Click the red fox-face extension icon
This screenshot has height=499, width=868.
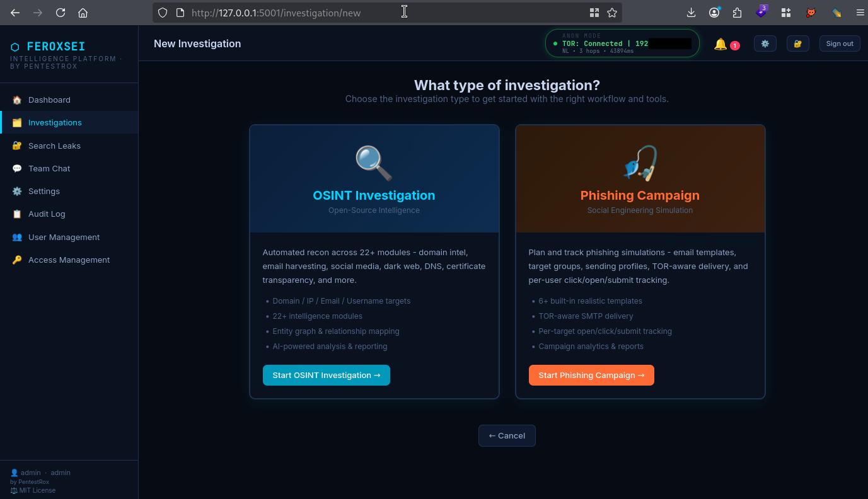pos(811,13)
